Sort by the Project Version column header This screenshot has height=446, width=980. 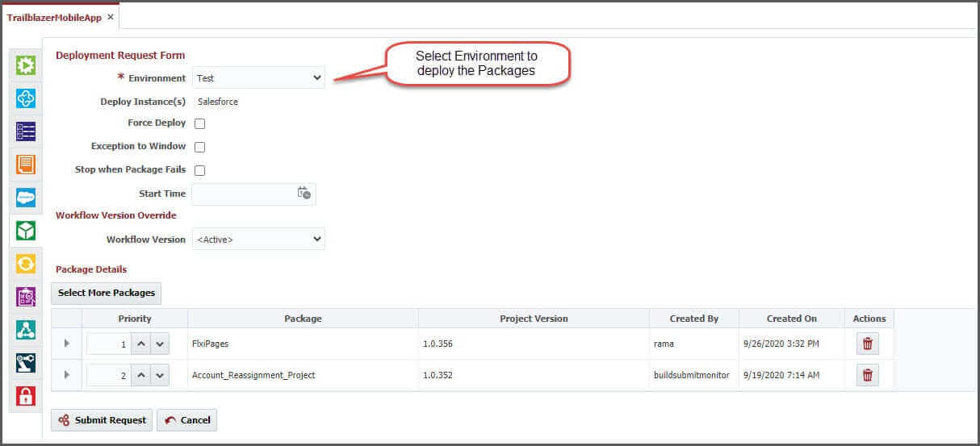coord(534,319)
